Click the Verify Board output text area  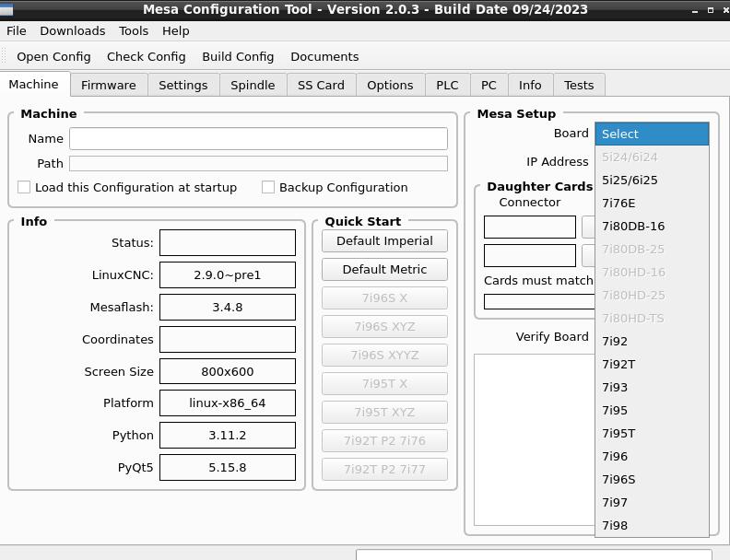tap(535, 439)
